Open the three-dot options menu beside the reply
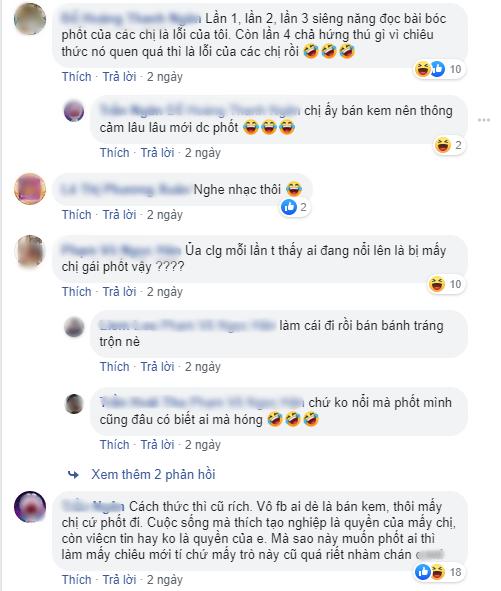Image resolution: width=501 pixels, height=591 pixels. 484,120
